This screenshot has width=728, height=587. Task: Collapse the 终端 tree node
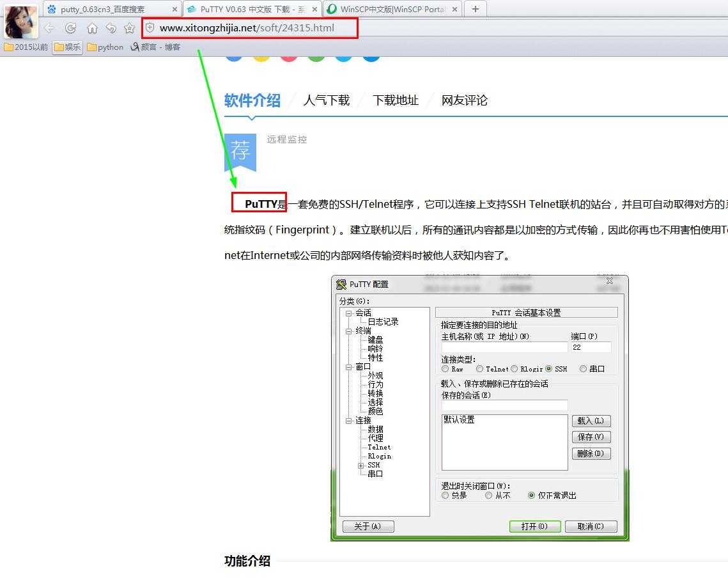click(349, 331)
